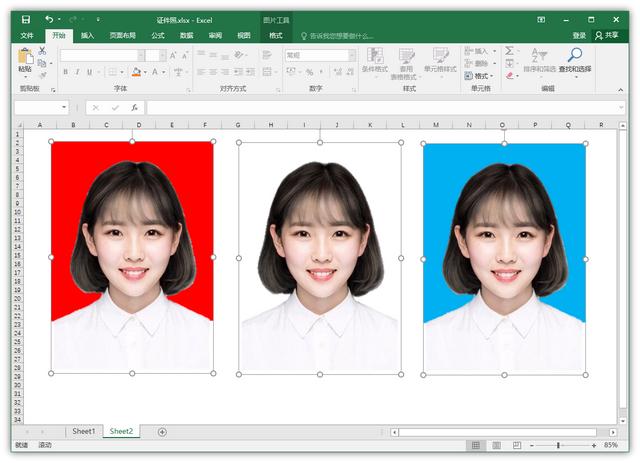
Task: Switch to the Data (数据) tab
Action: click(x=187, y=36)
